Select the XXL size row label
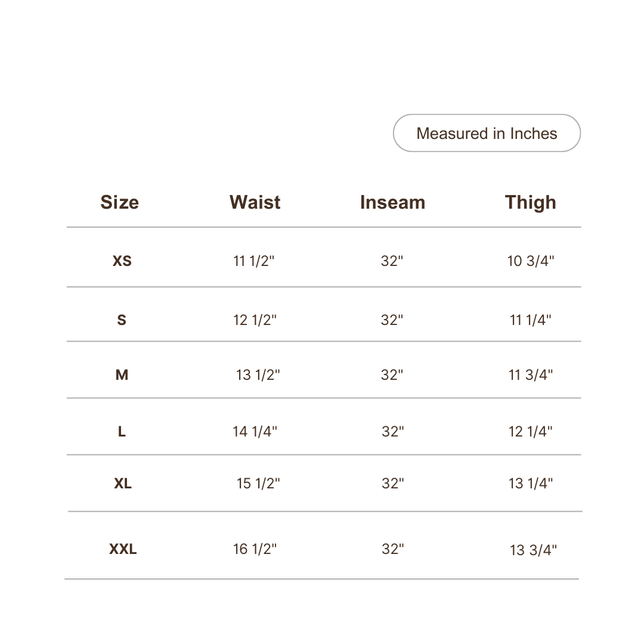The height and width of the screenshot is (644, 644). pos(123,549)
